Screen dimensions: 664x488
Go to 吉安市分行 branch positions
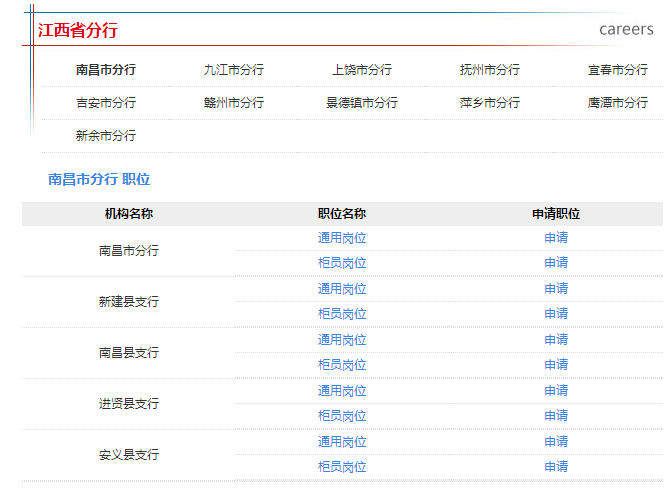point(105,103)
